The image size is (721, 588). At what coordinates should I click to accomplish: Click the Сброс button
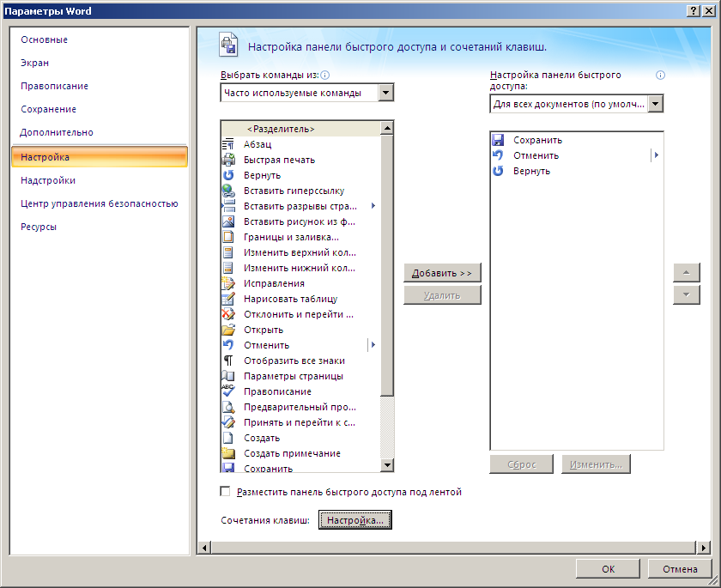click(x=522, y=464)
